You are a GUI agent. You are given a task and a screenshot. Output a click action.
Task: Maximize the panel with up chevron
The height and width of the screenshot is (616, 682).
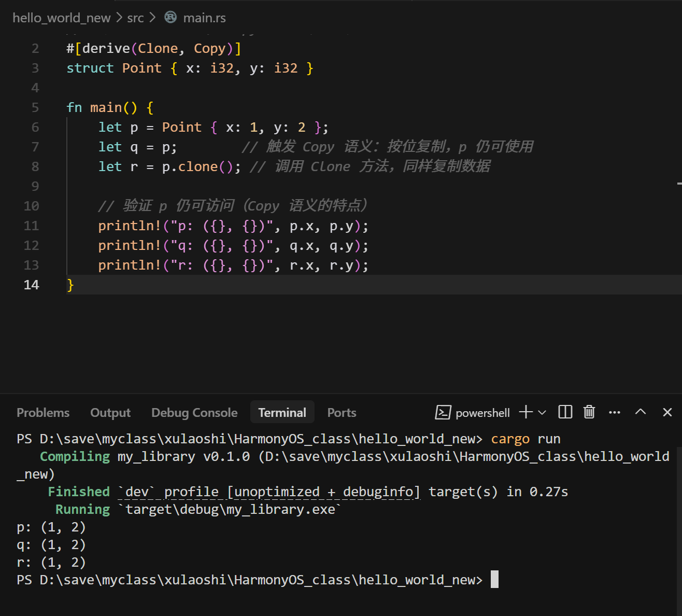tap(641, 412)
